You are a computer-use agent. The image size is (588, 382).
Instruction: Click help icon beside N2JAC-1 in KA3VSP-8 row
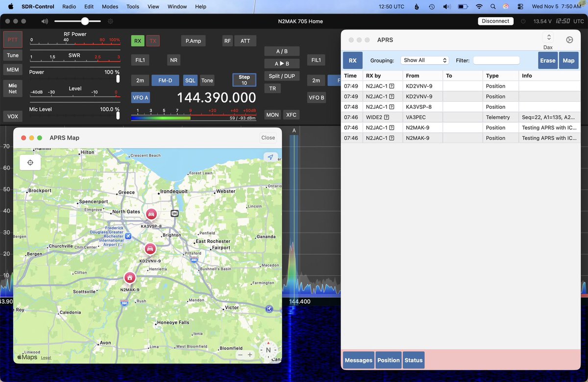click(392, 107)
